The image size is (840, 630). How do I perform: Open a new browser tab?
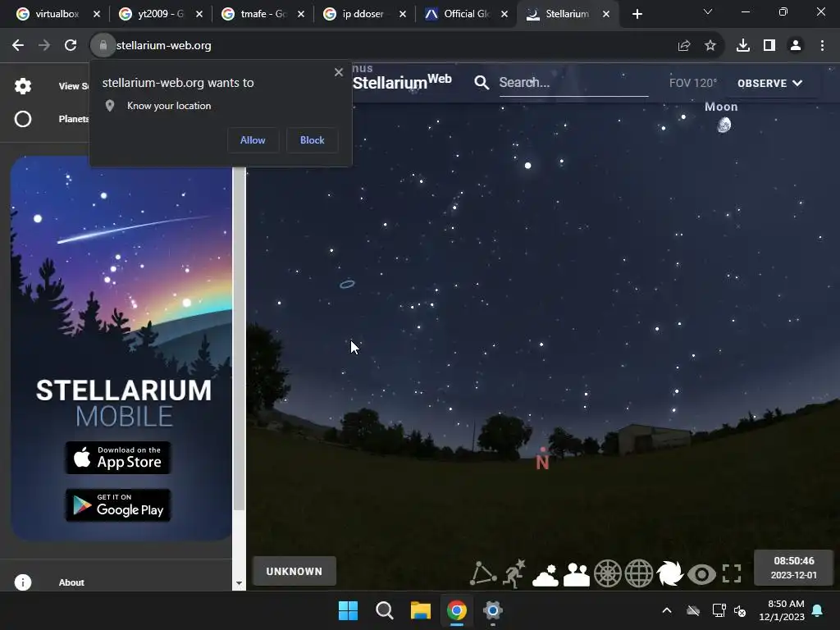637,14
